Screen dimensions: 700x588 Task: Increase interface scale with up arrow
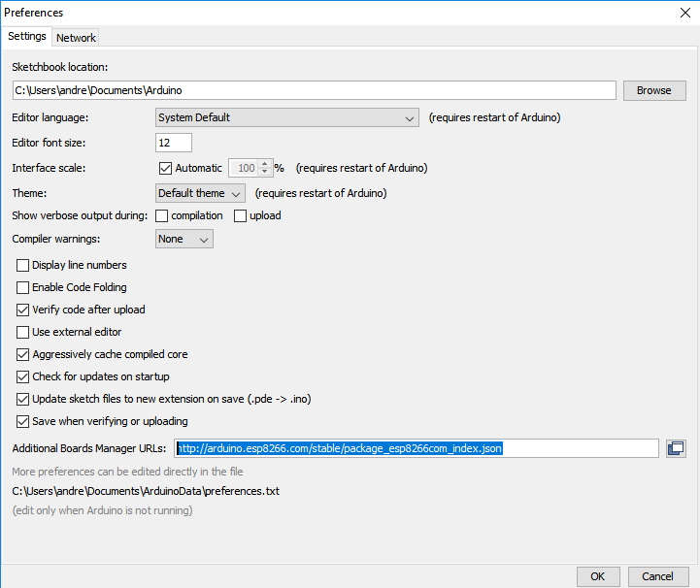[x=265, y=164]
